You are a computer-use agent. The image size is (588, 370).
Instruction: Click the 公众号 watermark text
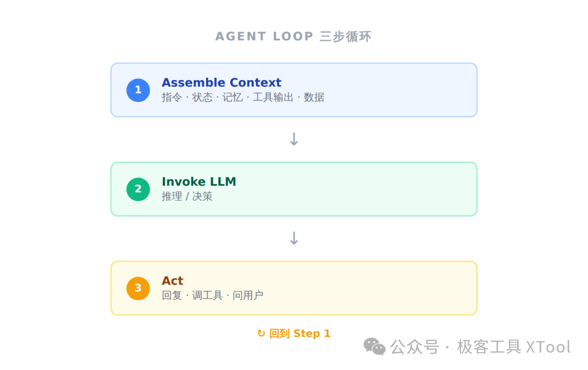click(x=414, y=347)
